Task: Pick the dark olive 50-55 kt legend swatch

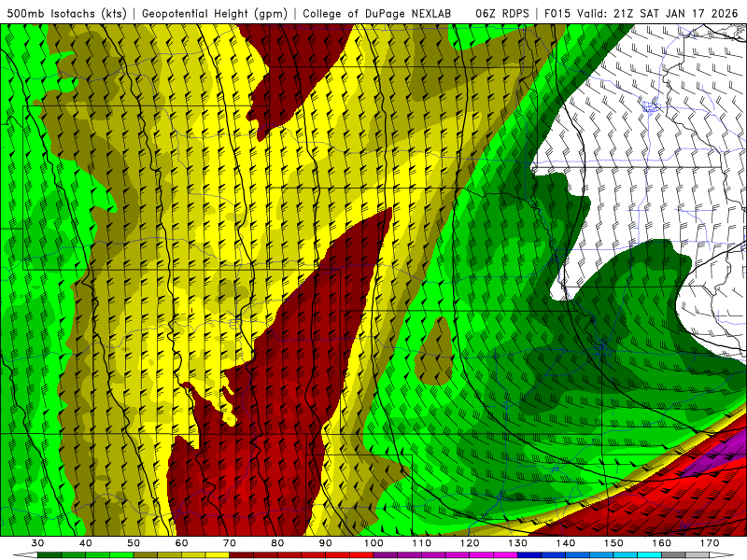Action: pyautogui.click(x=146, y=555)
